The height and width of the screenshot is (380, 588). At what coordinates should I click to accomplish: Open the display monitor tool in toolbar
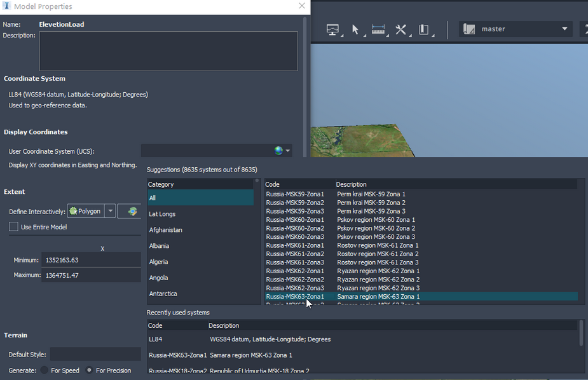pyautogui.click(x=332, y=29)
